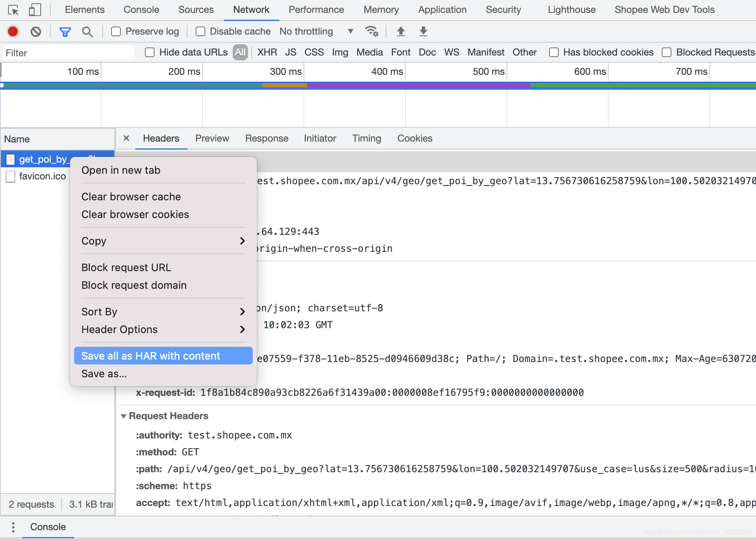Expand the Copy submenu
Viewport: 756px width, 539px height.
[x=163, y=241]
